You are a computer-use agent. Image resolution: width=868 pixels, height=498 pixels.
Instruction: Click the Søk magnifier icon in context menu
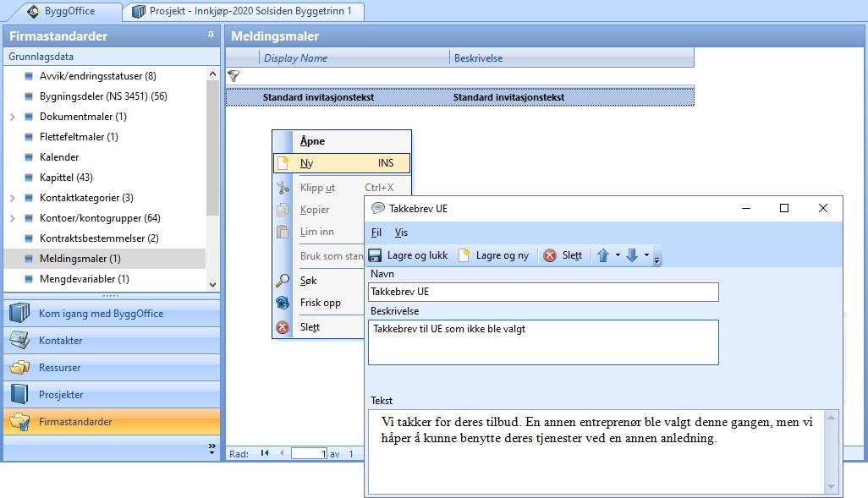pos(283,281)
